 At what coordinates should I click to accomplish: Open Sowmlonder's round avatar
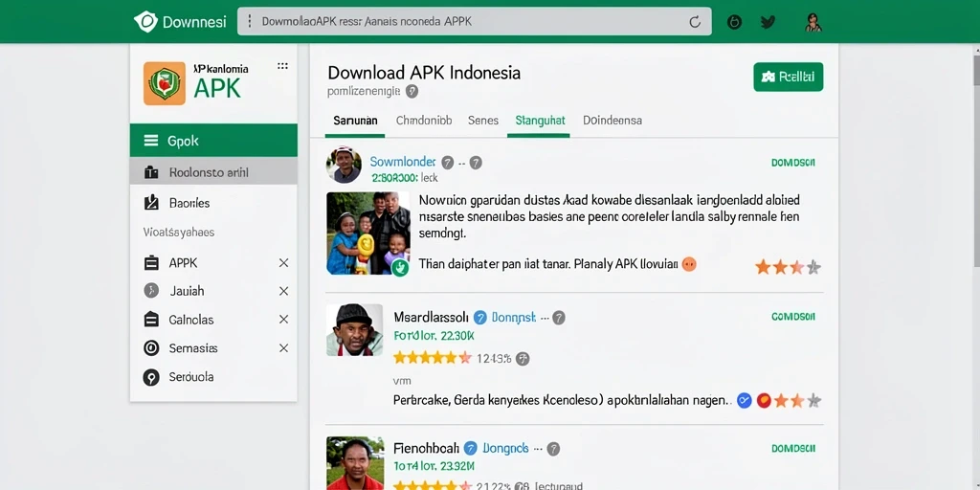click(344, 165)
